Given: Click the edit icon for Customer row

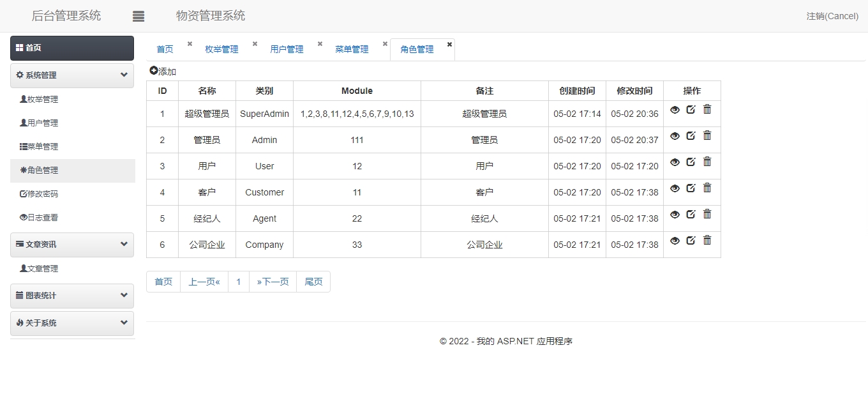Looking at the screenshot, I should [x=691, y=188].
